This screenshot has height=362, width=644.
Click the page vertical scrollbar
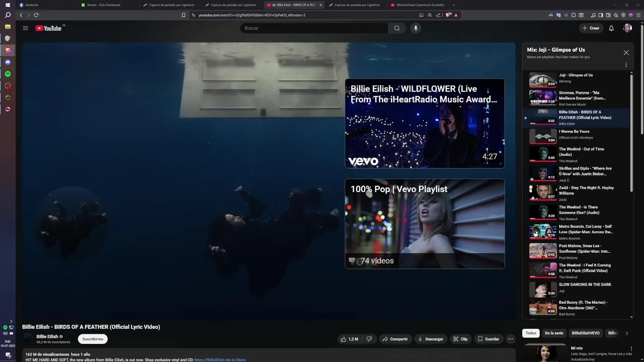(641, 78)
